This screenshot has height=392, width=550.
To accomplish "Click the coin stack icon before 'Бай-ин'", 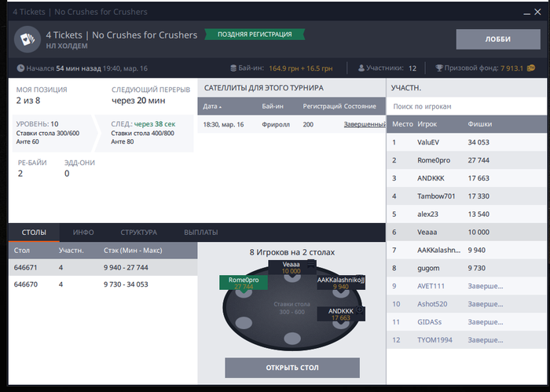I will [x=233, y=68].
